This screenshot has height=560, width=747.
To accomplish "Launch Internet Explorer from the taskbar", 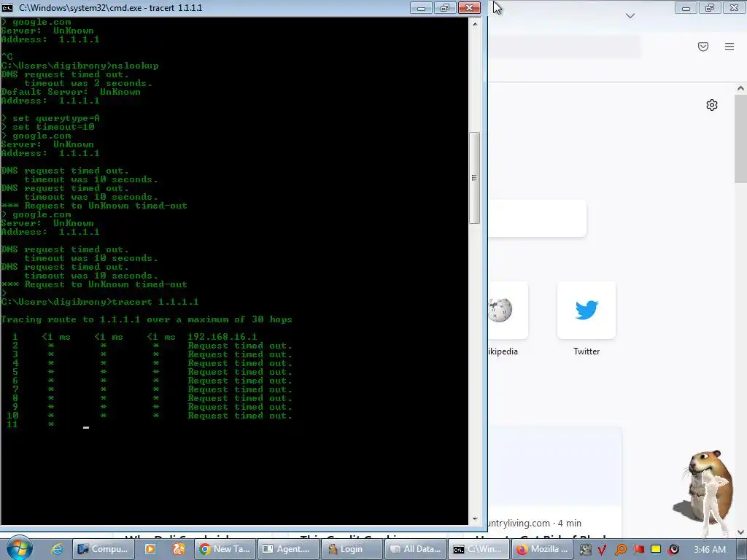I will (x=57, y=549).
